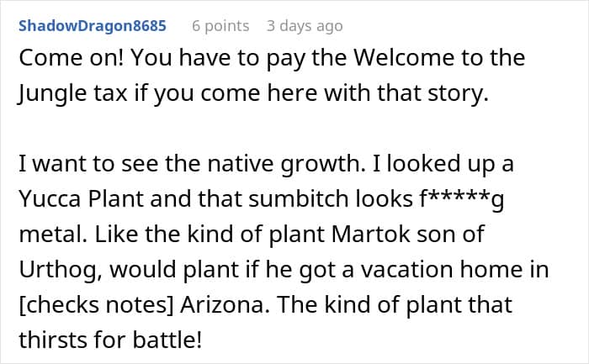
Task: Click the words "Jungle tax" in the comment
Action: 73,94
